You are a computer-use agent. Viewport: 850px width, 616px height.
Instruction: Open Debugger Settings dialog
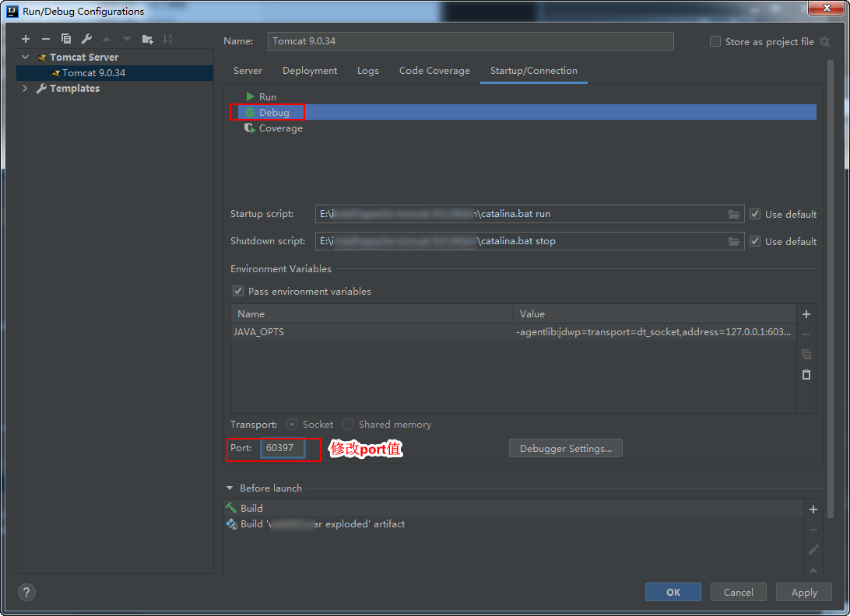[565, 449]
